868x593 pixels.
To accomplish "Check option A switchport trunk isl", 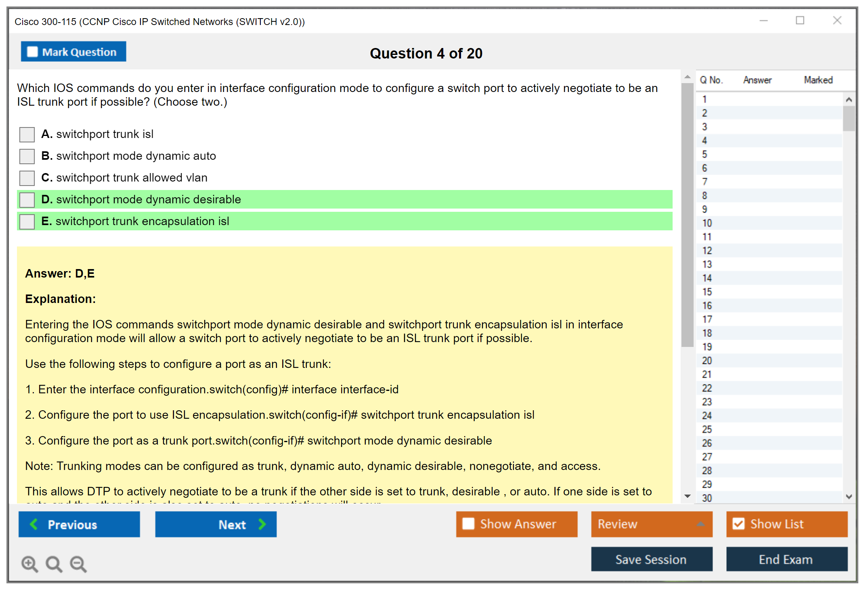I will pyautogui.click(x=27, y=134).
